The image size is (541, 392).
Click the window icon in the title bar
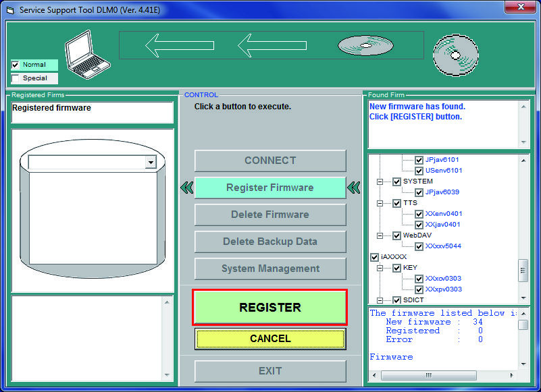pyautogui.click(x=10, y=10)
